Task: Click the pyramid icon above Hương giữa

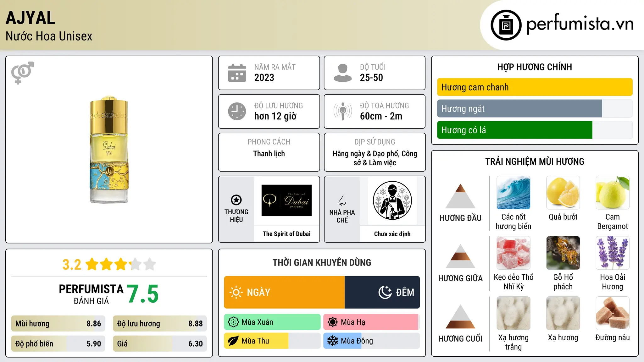Action: point(460,256)
